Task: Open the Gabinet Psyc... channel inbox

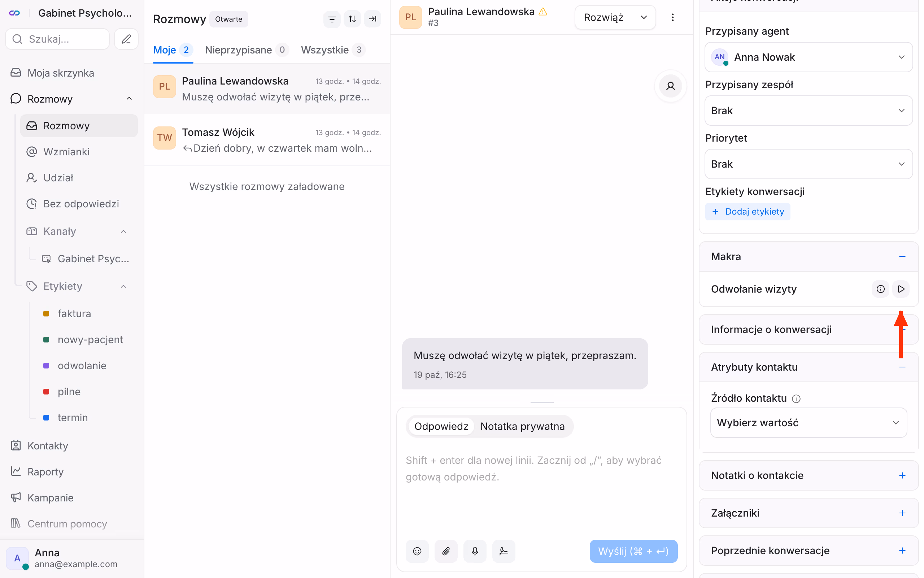Action: click(x=86, y=259)
